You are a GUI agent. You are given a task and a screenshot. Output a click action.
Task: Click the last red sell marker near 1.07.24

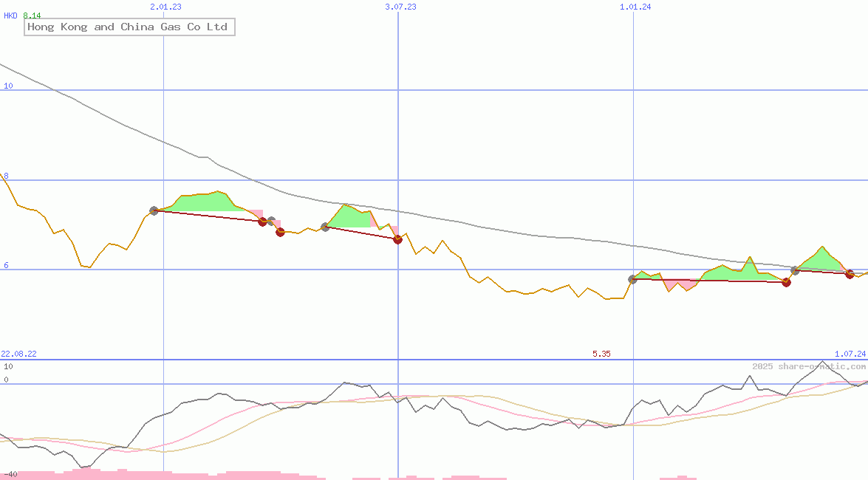(x=850, y=274)
